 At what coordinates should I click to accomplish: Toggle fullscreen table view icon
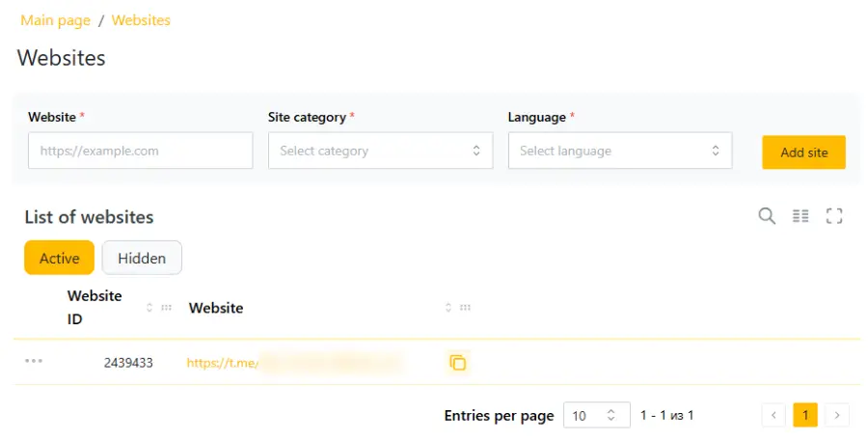(834, 215)
